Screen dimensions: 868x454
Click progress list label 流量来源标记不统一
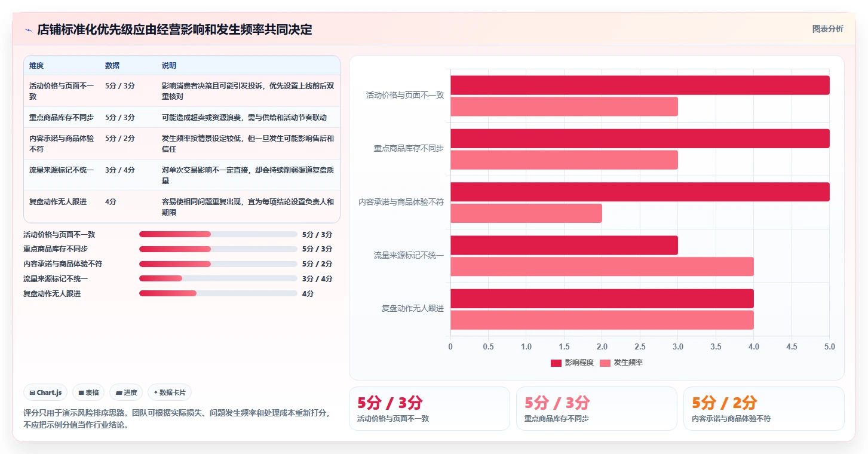coord(56,278)
